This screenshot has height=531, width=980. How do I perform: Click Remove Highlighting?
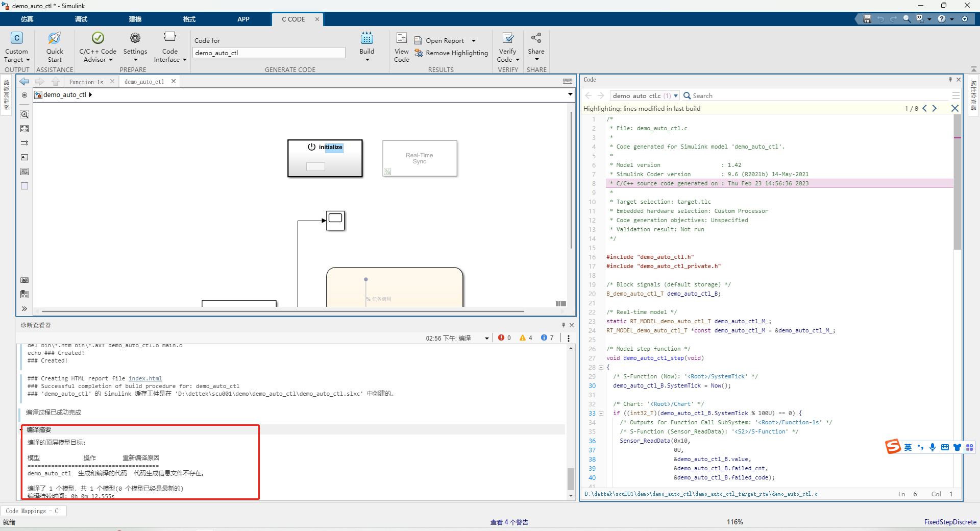pos(452,53)
